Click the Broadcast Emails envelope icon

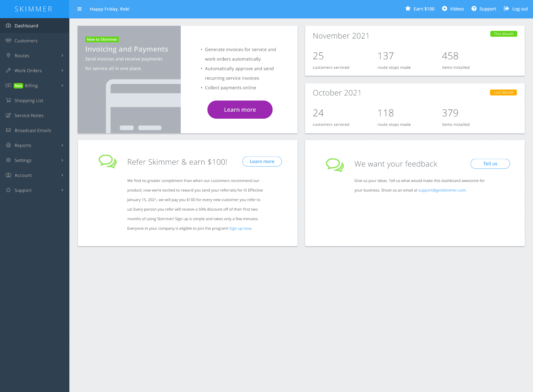click(8, 130)
